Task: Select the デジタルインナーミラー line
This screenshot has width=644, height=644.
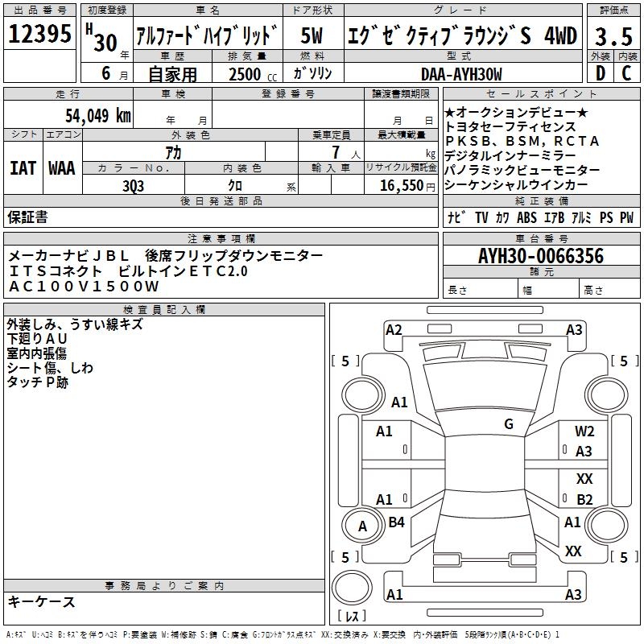Action: pyautogui.click(x=510, y=155)
